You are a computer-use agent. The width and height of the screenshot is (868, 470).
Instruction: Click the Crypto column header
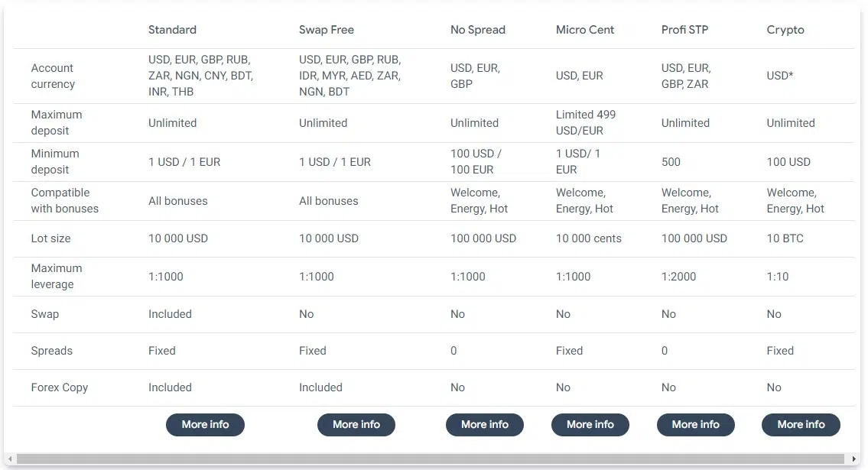tap(785, 30)
